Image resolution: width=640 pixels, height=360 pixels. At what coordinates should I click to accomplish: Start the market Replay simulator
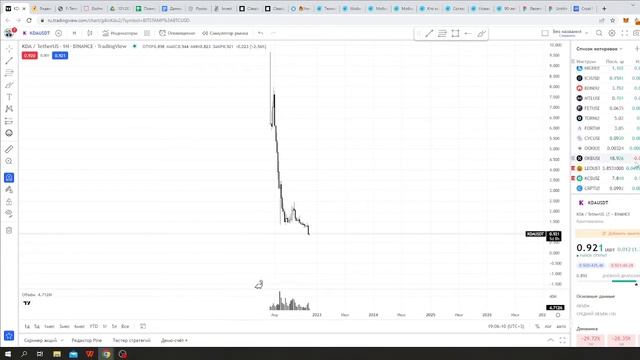225,33
